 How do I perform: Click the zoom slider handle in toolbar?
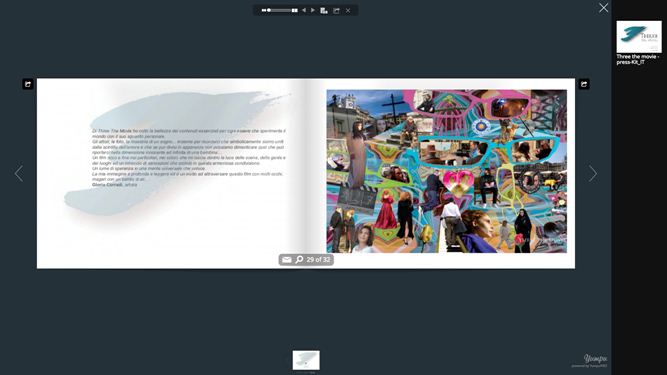pyautogui.click(x=269, y=10)
